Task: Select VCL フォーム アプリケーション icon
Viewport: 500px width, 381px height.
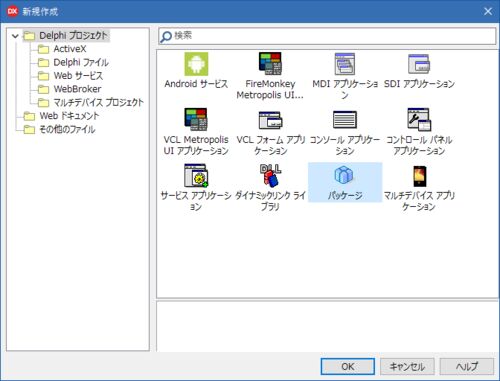Action: (x=270, y=120)
